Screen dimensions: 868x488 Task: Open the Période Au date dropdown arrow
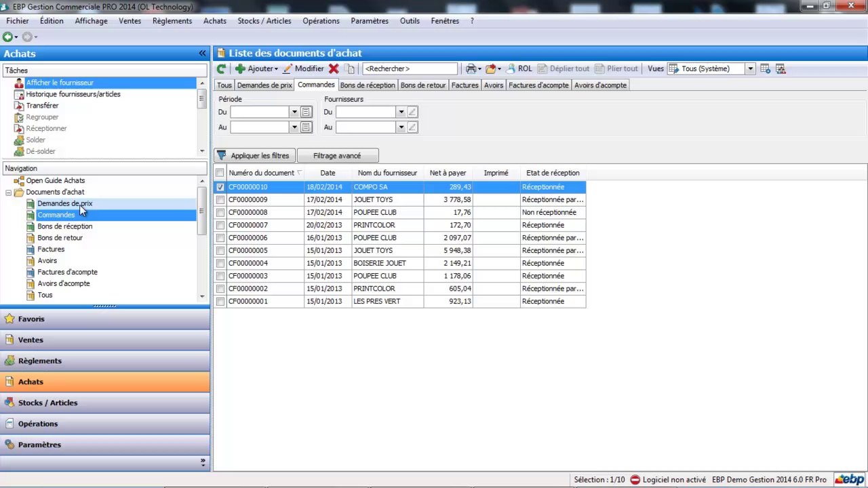294,127
